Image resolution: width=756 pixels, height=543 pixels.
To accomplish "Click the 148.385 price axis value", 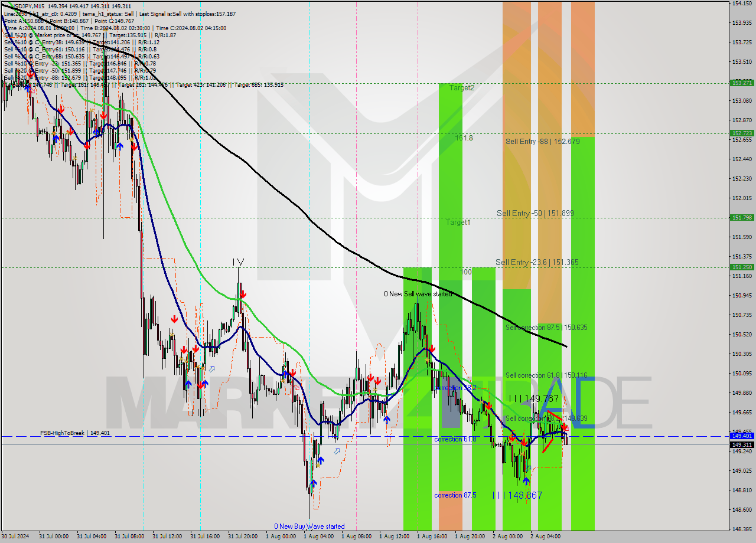I will tap(742, 529).
